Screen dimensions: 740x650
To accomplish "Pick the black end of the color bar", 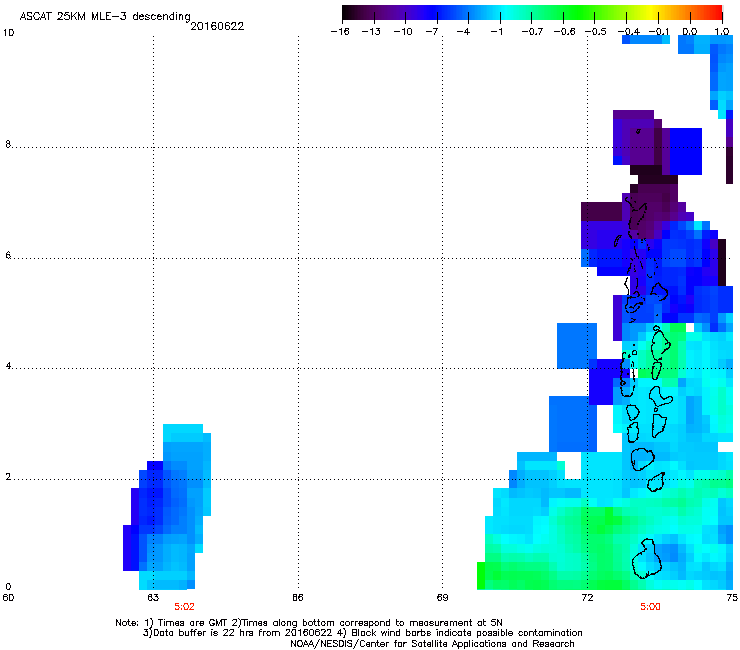I will pyautogui.click(x=347, y=12).
